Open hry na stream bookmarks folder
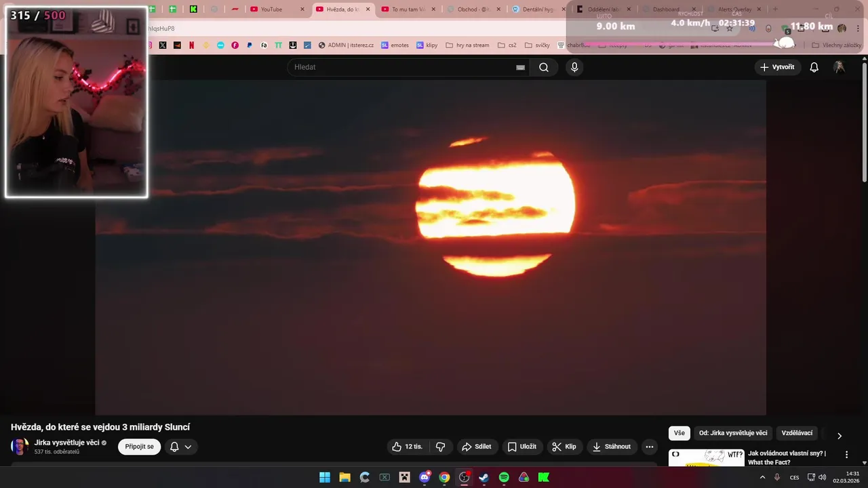868x488 pixels. (467, 45)
